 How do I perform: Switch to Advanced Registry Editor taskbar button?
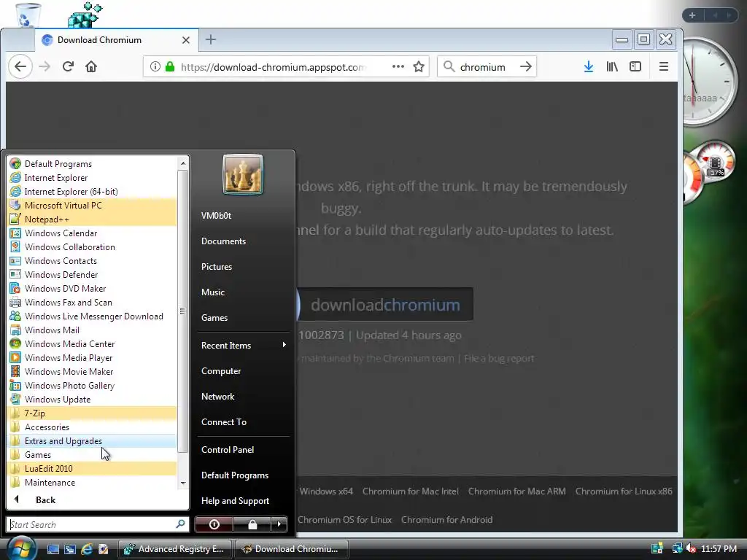tap(174, 549)
